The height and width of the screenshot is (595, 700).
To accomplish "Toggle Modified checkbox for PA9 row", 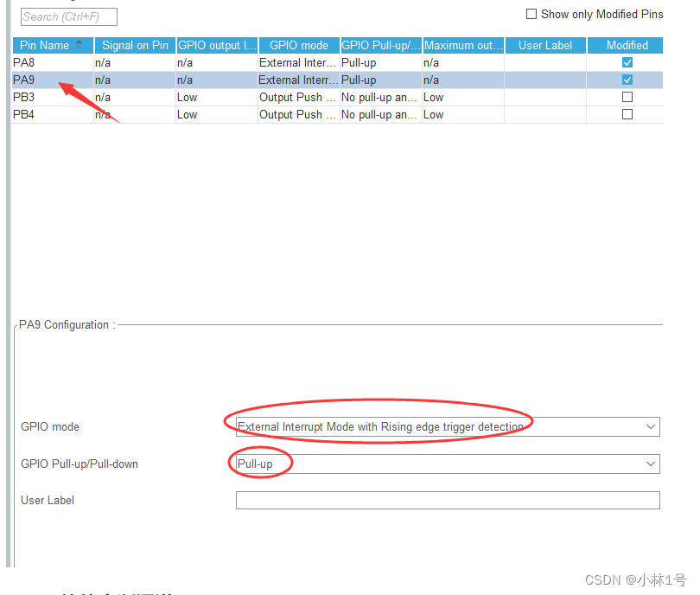I will [x=627, y=80].
